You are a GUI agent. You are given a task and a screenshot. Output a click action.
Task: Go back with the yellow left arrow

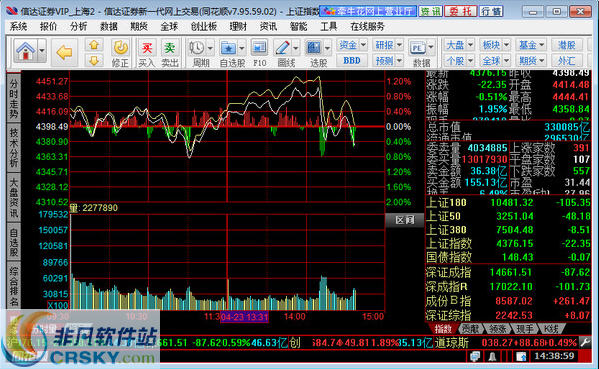pos(64,52)
